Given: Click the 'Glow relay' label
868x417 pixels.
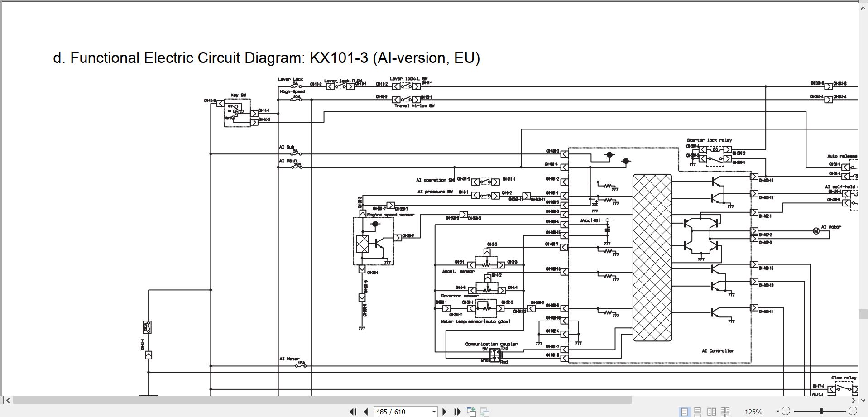Looking at the screenshot, I should pos(844,378).
